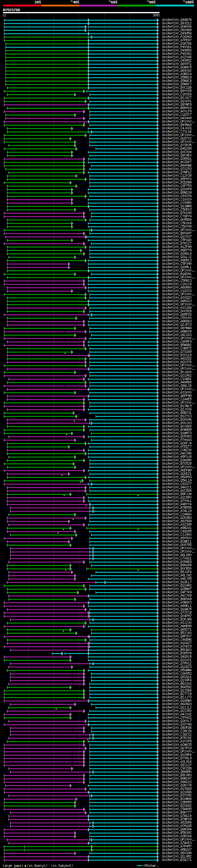Choose the UniRef100_Q38766 label
The width and height of the screenshot is (197, 868).
pos(177,43)
